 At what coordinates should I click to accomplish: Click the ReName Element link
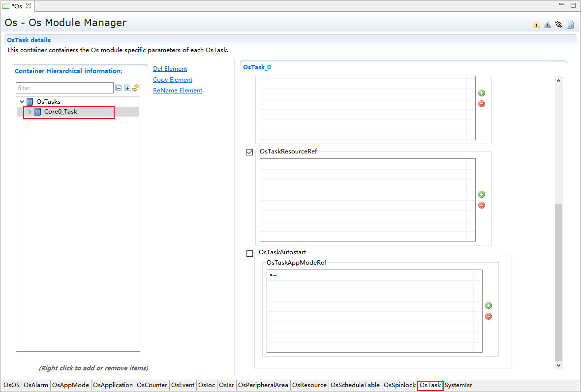pos(178,90)
